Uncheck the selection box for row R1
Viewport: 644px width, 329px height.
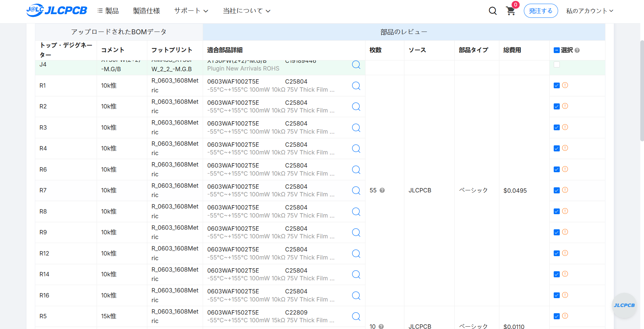tap(557, 86)
